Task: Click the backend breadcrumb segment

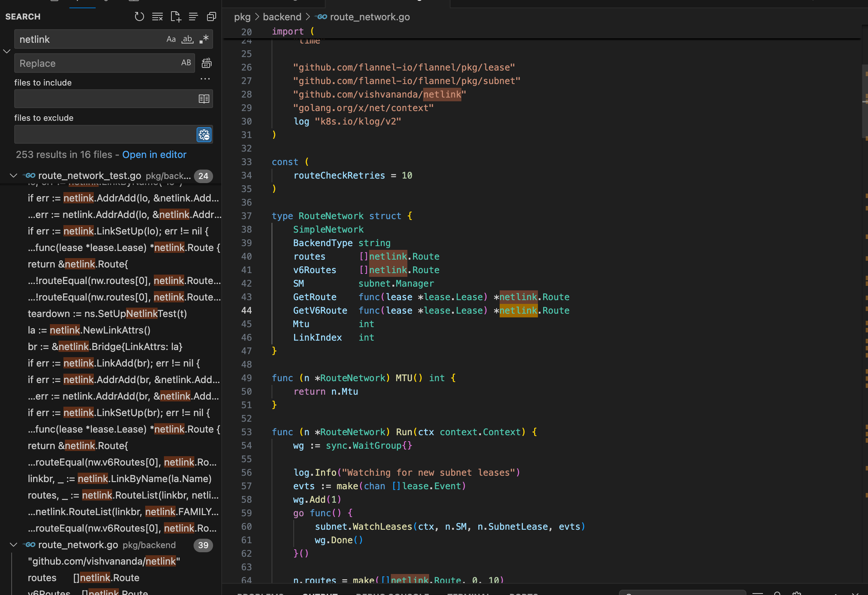Action: tap(282, 17)
